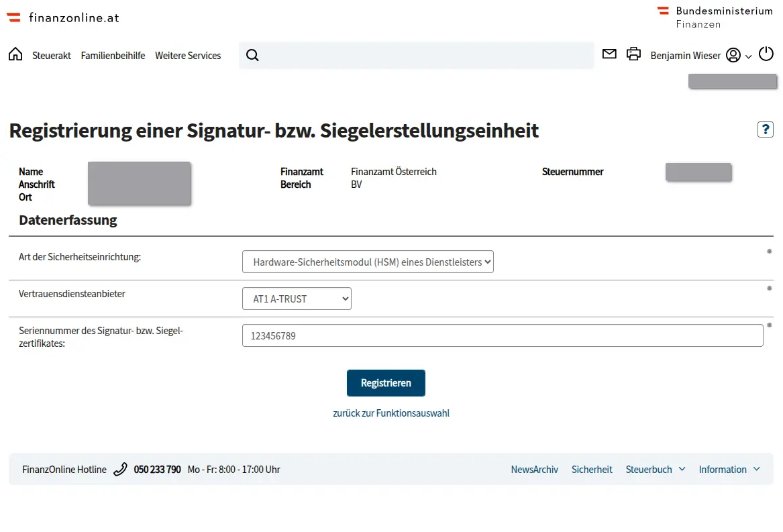Viewport: 783px width, 532px height.
Task: Click the finanzonline.at logo
Action: click(x=62, y=17)
